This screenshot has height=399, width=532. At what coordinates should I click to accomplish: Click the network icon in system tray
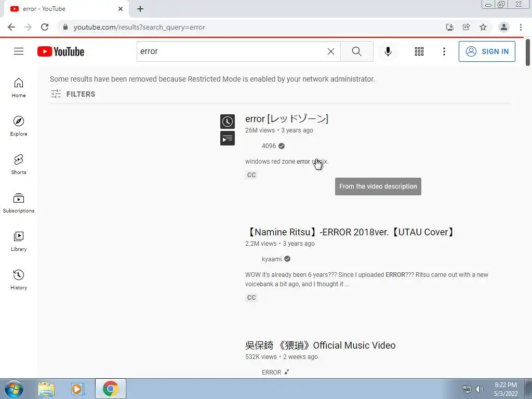pyautogui.click(x=467, y=389)
